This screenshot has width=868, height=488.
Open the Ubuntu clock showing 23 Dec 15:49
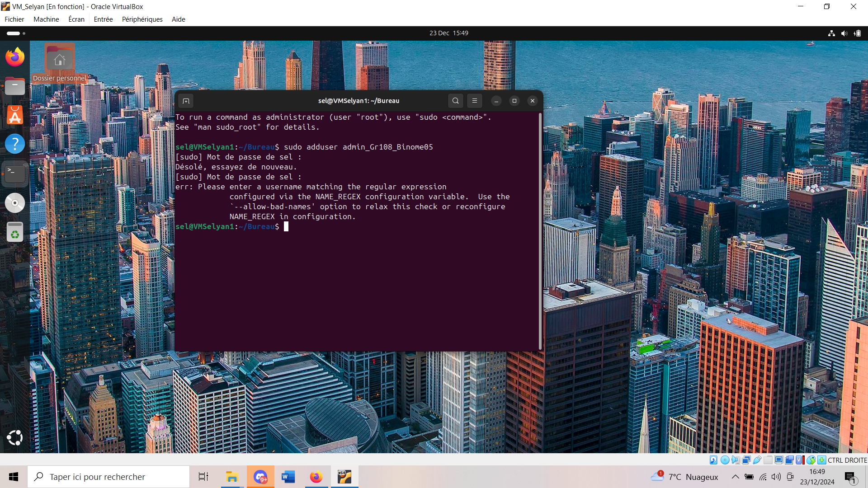[x=449, y=33]
